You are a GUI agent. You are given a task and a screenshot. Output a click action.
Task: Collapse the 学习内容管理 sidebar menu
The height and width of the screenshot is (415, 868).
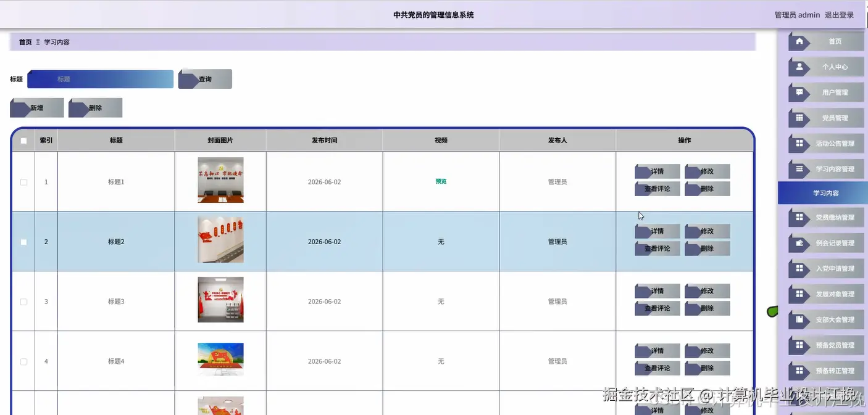point(826,169)
